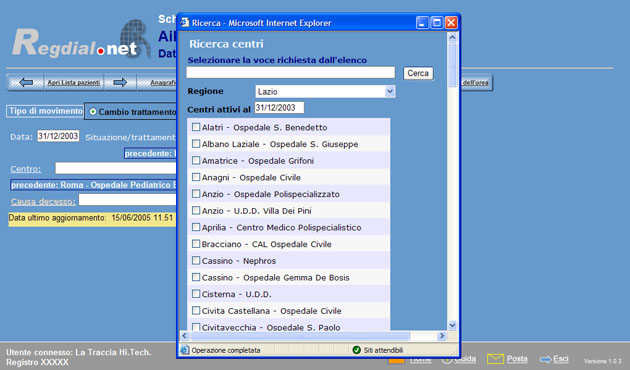Screen dimensions: 630x370
Task: Click the green Siti attendibili status icon
Action: click(x=356, y=350)
